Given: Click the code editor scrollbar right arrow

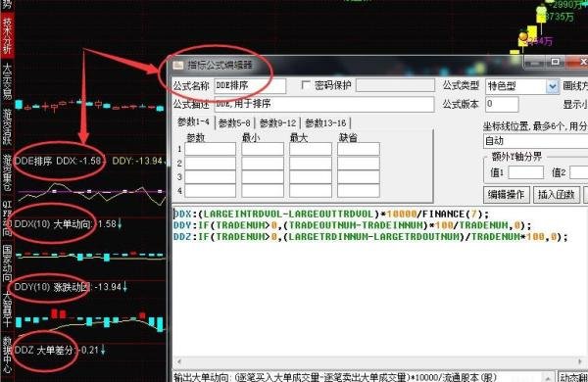Looking at the screenshot, I should 580,361.
